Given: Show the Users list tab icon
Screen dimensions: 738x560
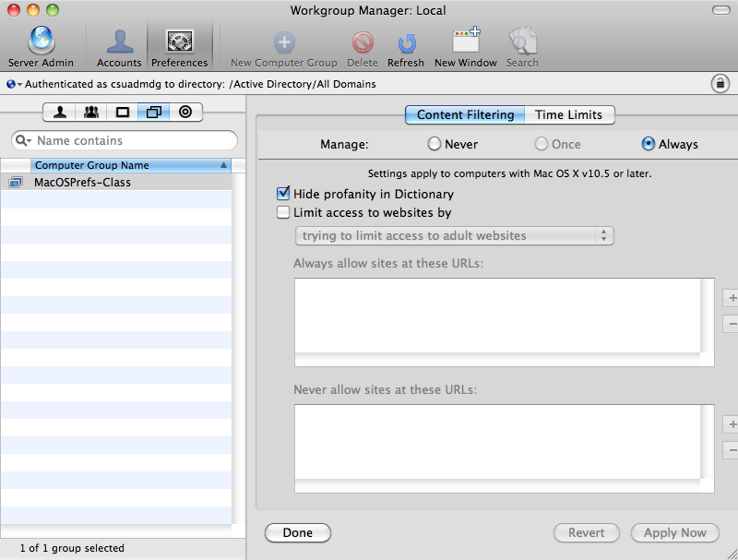Looking at the screenshot, I should click(60, 112).
